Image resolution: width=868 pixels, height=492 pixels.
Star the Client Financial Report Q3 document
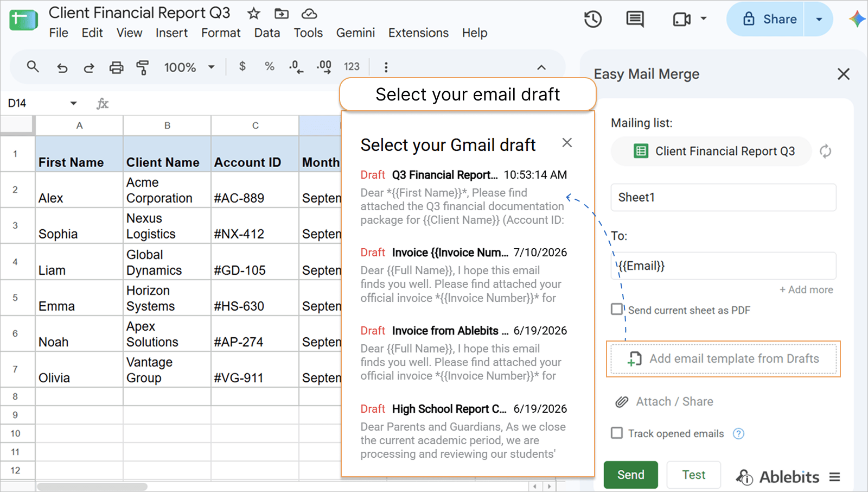[x=253, y=14]
